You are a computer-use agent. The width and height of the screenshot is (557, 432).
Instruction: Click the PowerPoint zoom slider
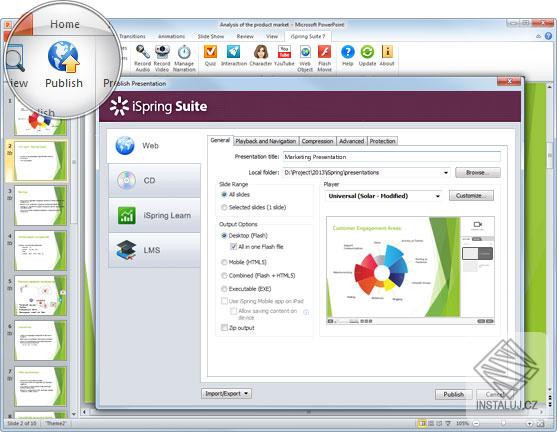pos(503,423)
